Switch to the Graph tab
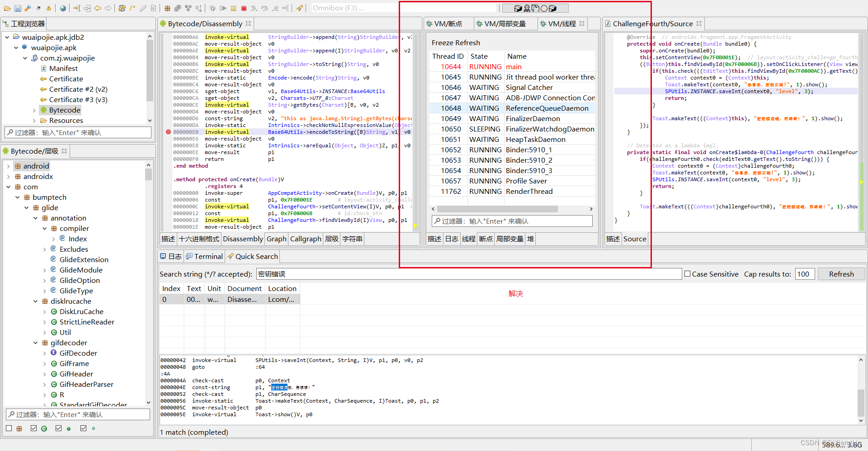The image size is (868, 451). (x=276, y=239)
